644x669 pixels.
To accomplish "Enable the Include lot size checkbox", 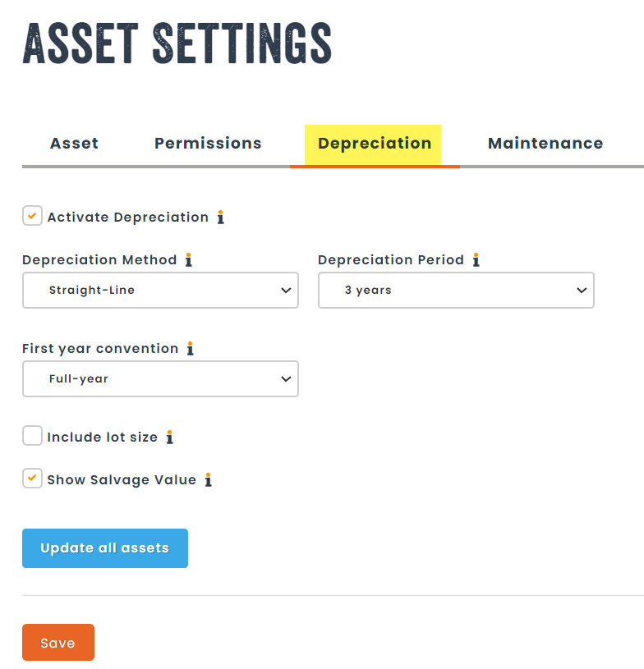I will tap(32, 436).
